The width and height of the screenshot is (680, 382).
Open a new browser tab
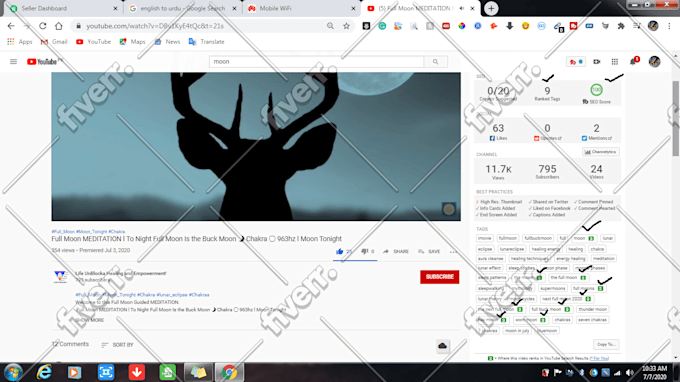coord(491,8)
